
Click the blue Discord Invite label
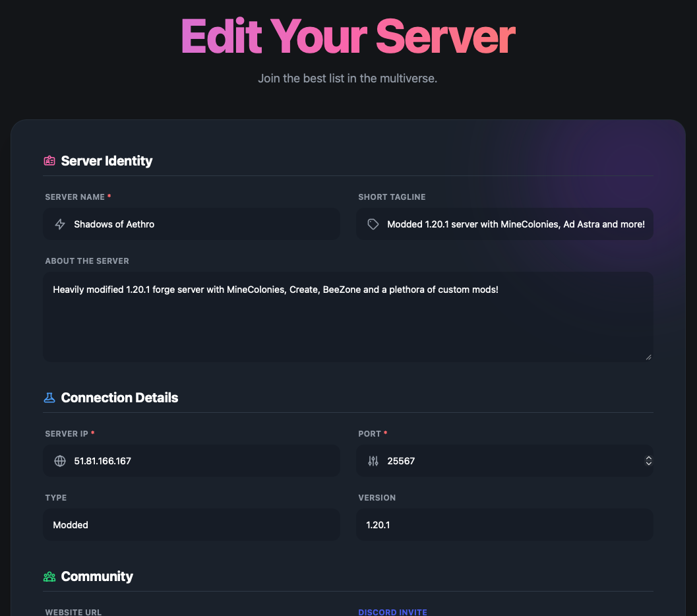392,612
